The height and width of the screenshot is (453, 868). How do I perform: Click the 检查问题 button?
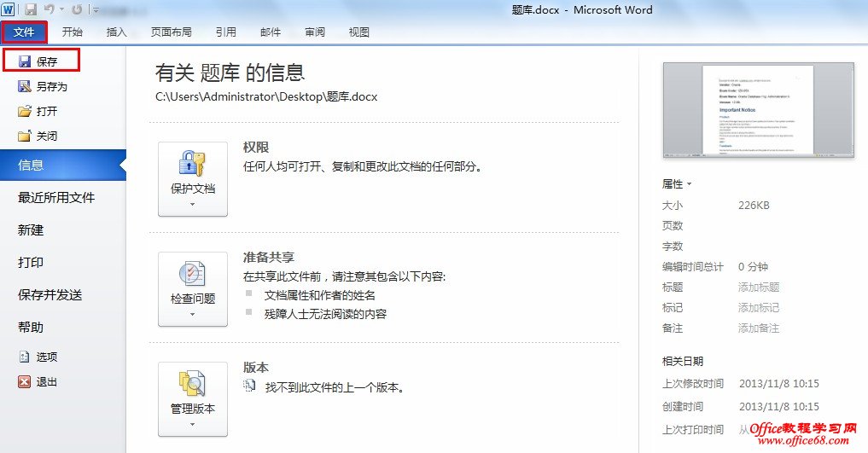point(193,288)
